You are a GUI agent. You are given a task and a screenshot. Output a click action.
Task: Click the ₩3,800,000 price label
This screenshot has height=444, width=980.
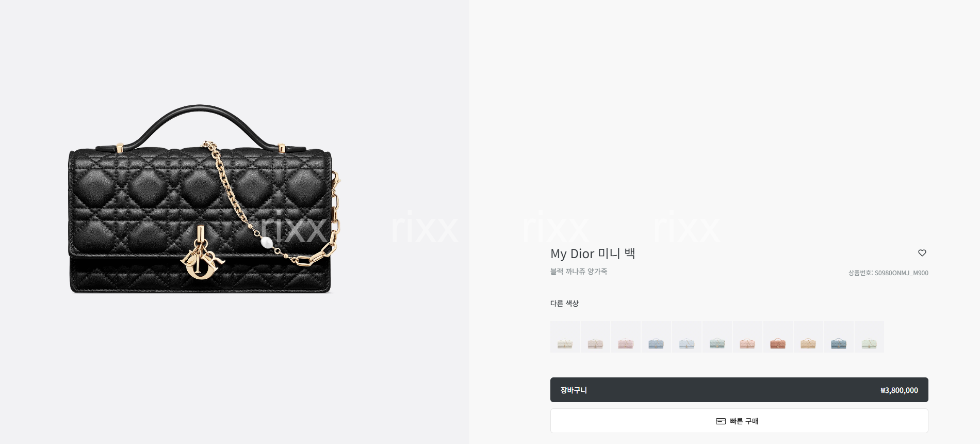coord(899,390)
